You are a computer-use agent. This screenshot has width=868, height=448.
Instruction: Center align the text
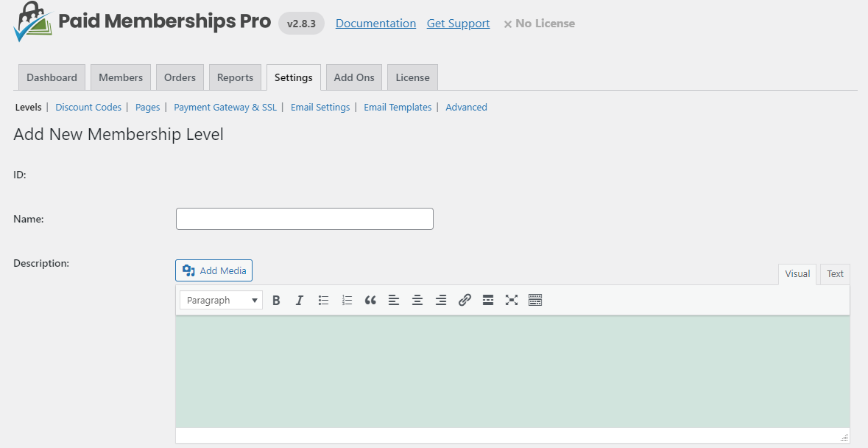click(x=417, y=300)
